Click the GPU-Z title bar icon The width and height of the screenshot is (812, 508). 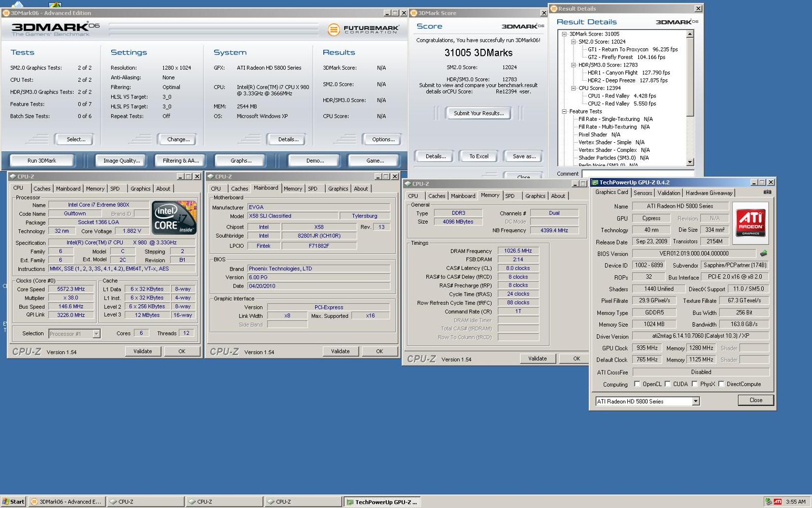(x=595, y=182)
